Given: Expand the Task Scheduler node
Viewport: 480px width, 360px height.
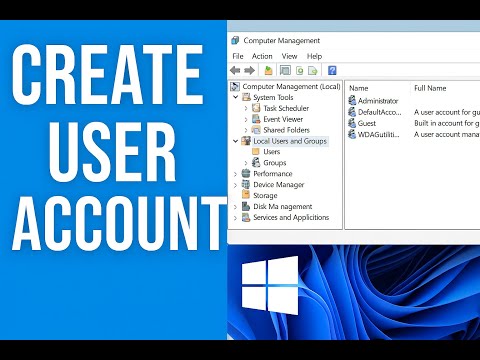Looking at the screenshot, I should click(x=246, y=108).
